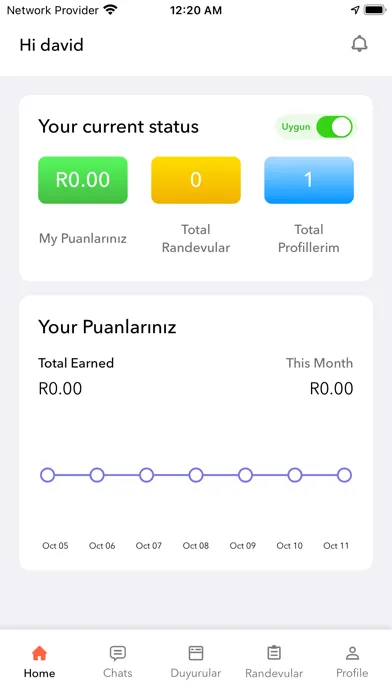
Task: Open the Duyurular announcements icon
Action: pyautogui.click(x=196, y=653)
